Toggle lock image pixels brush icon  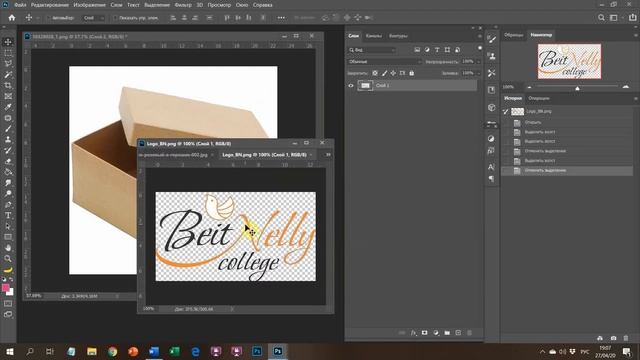(384, 73)
